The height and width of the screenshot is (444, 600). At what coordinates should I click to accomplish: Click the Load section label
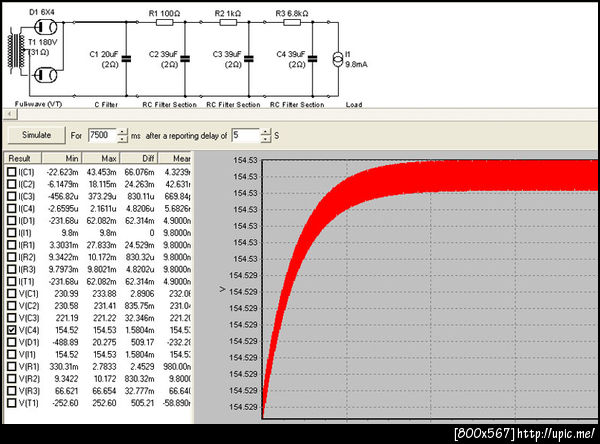[354, 104]
